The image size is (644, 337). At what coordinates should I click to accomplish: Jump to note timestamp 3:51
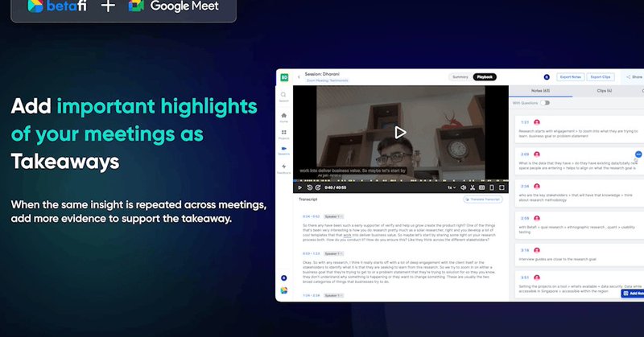pos(525,277)
